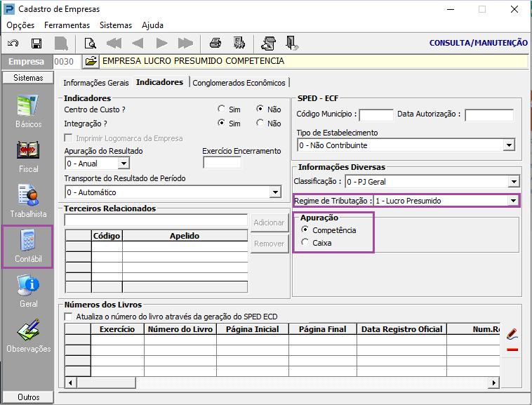The height and width of the screenshot is (405, 532).
Task: Open the print preview magnifier icon
Action: click(x=90, y=43)
